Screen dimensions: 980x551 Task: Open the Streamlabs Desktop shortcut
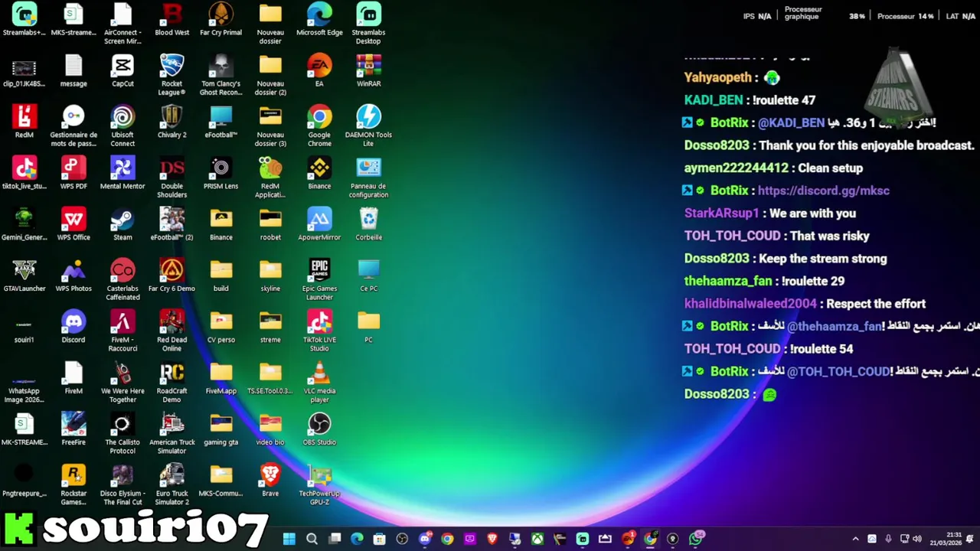[x=368, y=23]
